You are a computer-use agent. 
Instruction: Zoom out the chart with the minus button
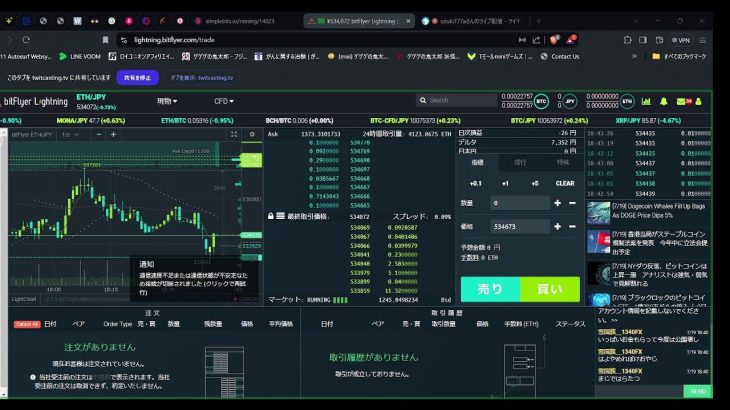click(99, 134)
